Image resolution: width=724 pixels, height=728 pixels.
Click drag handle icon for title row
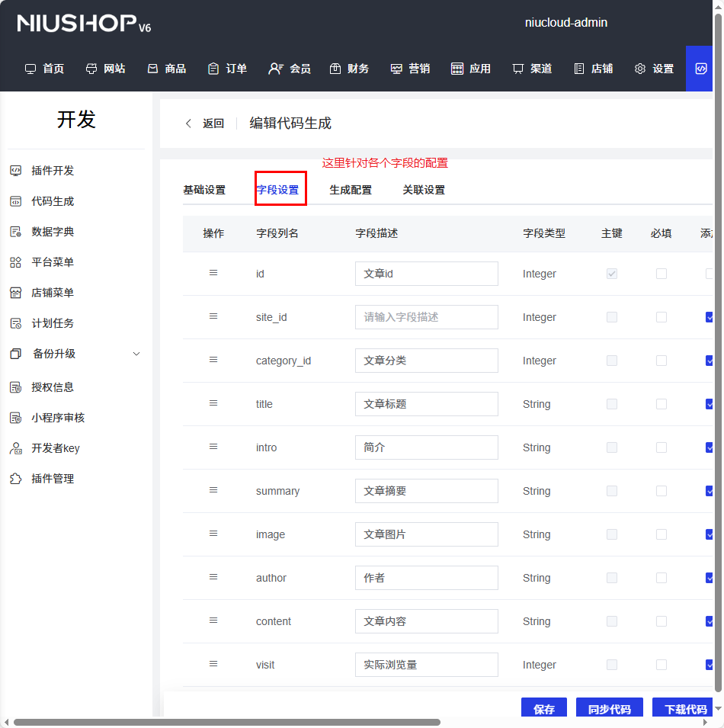213,403
